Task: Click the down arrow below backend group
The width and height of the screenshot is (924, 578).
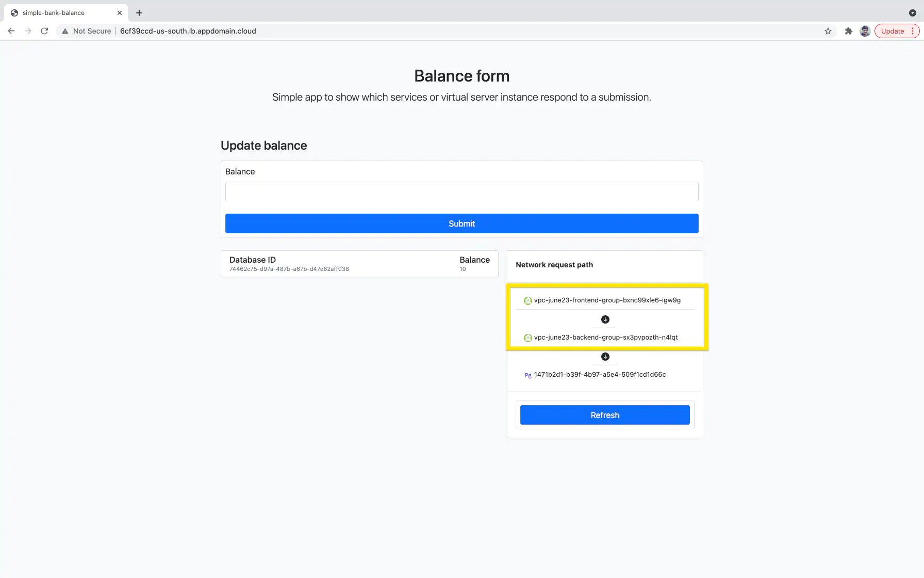Action: pos(605,357)
